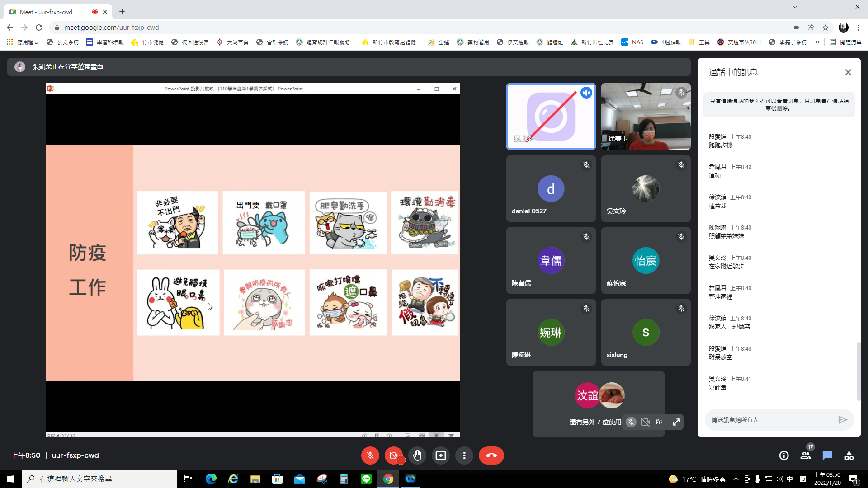Expand the bookmarks bar overflow chevron

(x=817, y=42)
